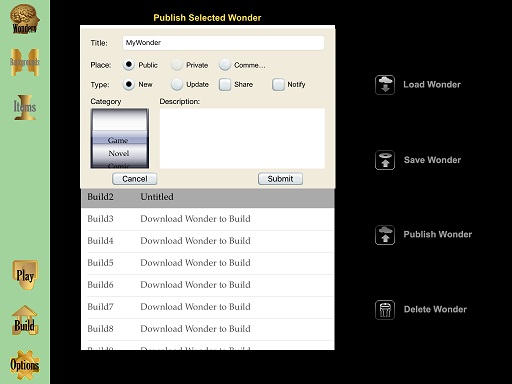512x384 pixels.
Task: Select the Build7 row
Action: pos(208,307)
